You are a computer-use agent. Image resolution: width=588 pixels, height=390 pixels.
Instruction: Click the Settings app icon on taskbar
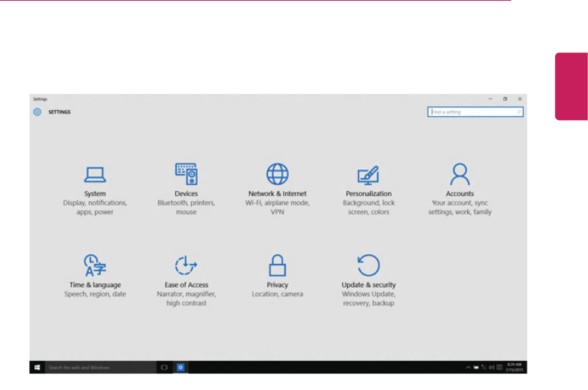(x=181, y=368)
